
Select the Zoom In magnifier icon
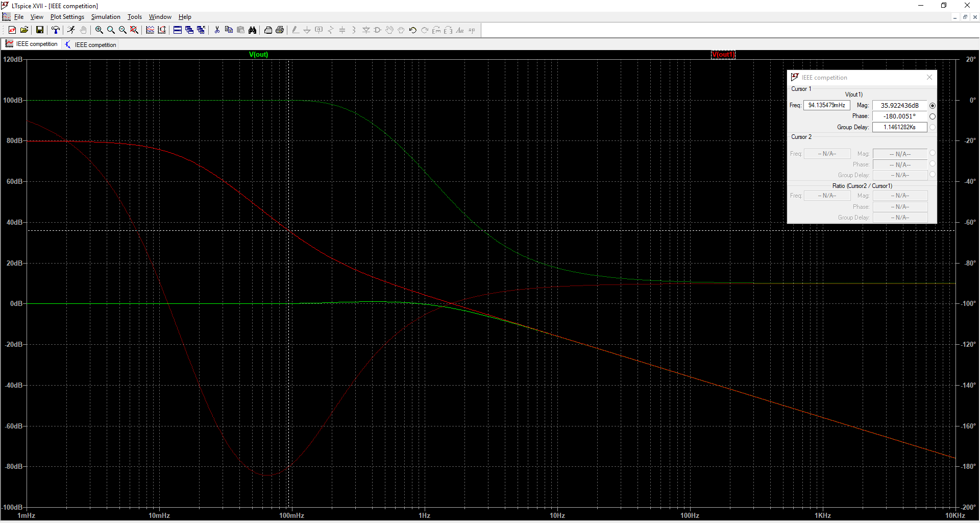coord(99,30)
